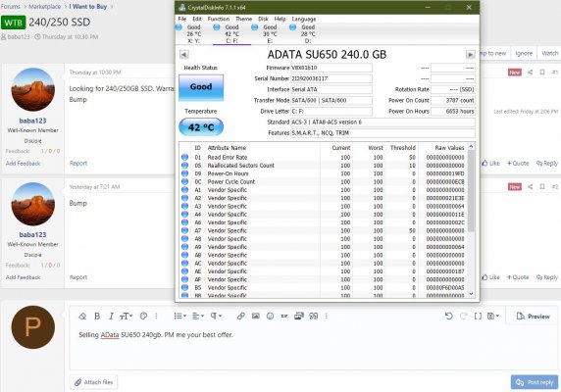Reply to the second Bump post
Screen dimensions: 561x392
[546, 277]
